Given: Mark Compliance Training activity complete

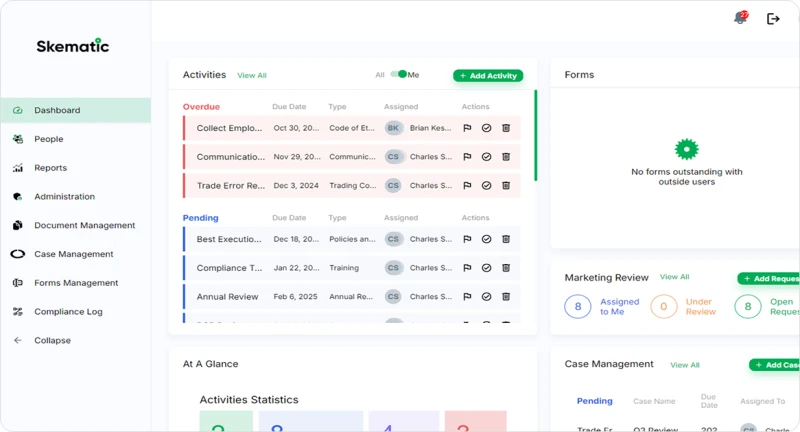Looking at the screenshot, I should pyautogui.click(x=486, y=268).
